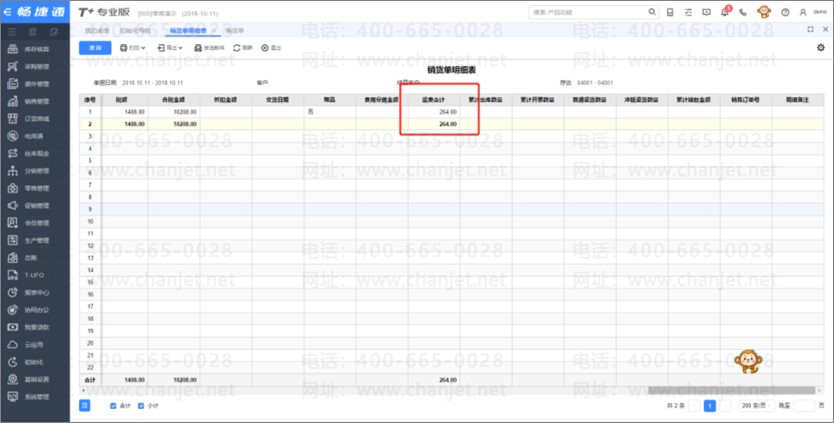Toggle fullscreen with the expand icon
834x423 pixels.
[x=810, y=29]
